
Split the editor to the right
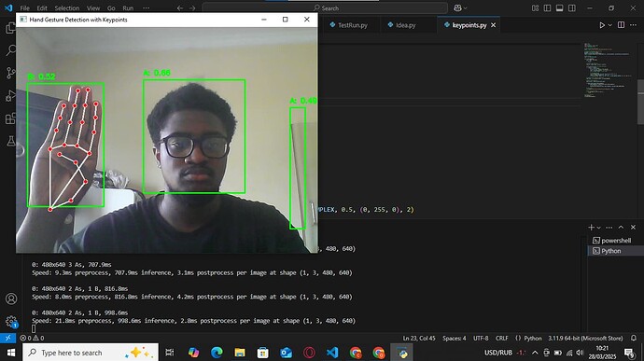[x=621, y=25]
